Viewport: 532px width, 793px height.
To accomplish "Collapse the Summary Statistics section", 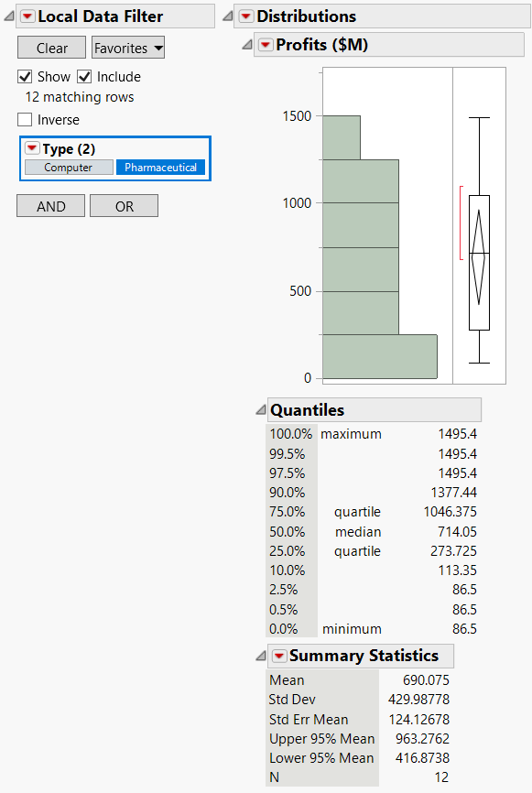I will (256, 656).
